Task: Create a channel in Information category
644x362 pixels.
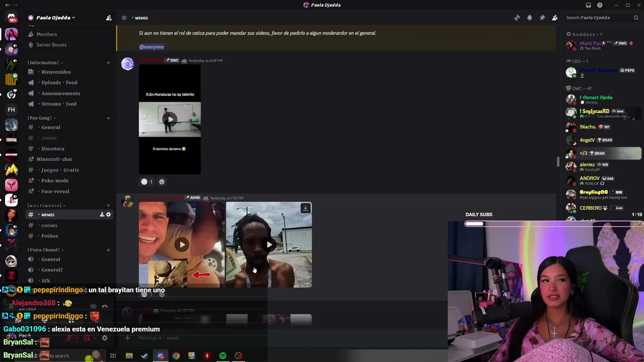Action: click(x=108, y=62)
